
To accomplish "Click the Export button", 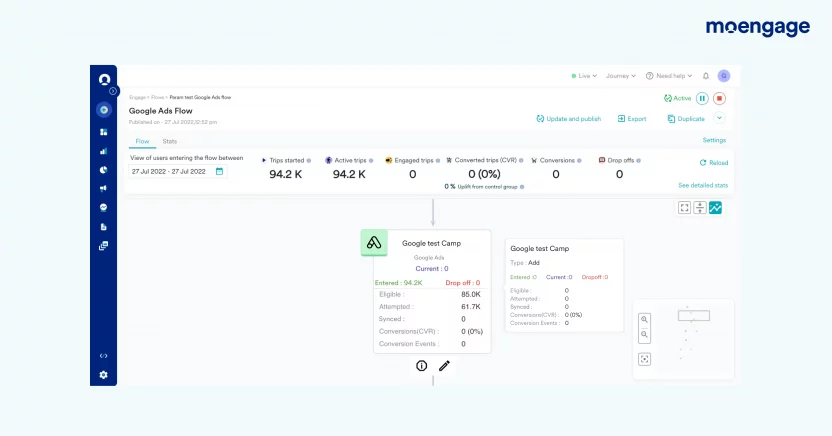I will [x=632, y=119].
